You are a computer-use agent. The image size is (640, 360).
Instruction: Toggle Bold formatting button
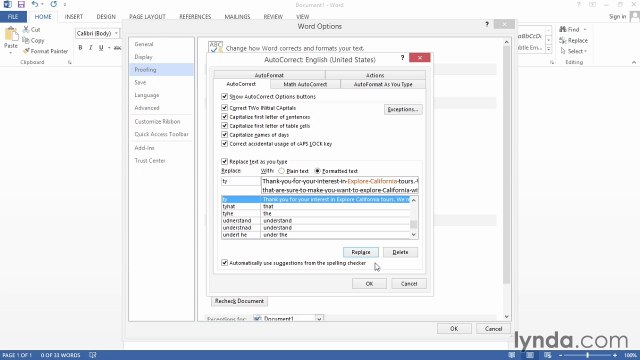[x=80, y=48]
